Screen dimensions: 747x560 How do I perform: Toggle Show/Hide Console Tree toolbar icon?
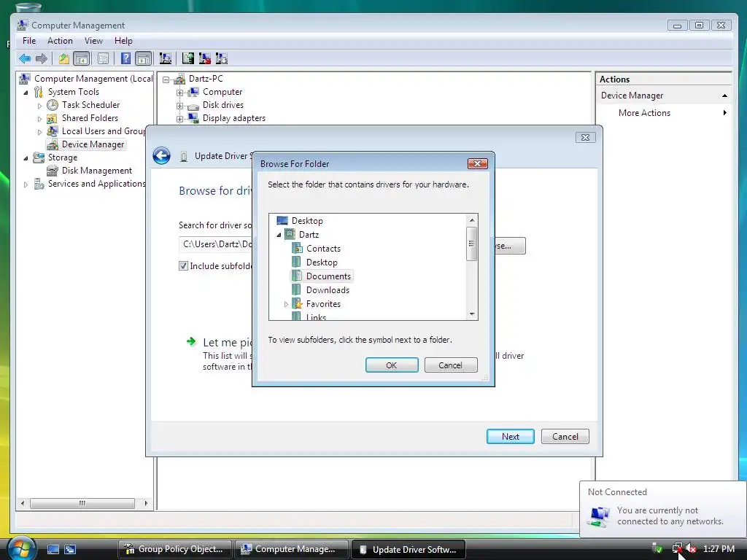click(x=82, y=58)
